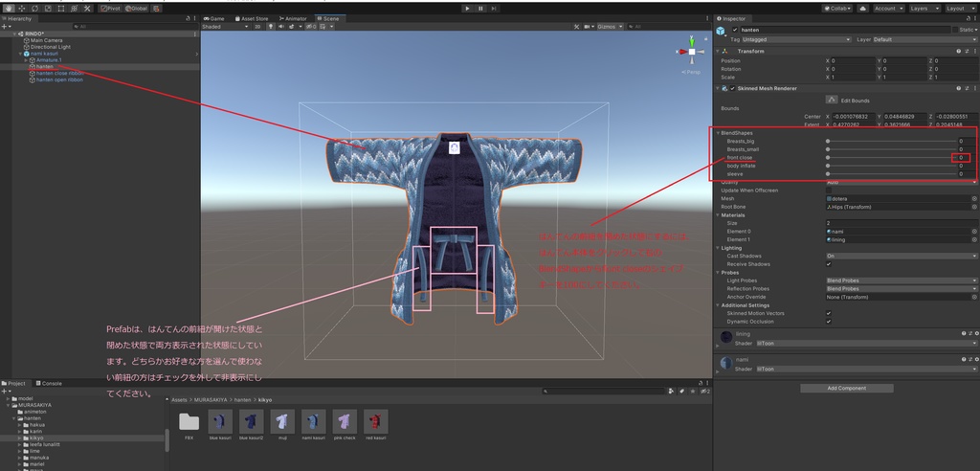
Task: Click the Step frame button
Action: click(x=494, y=9)
